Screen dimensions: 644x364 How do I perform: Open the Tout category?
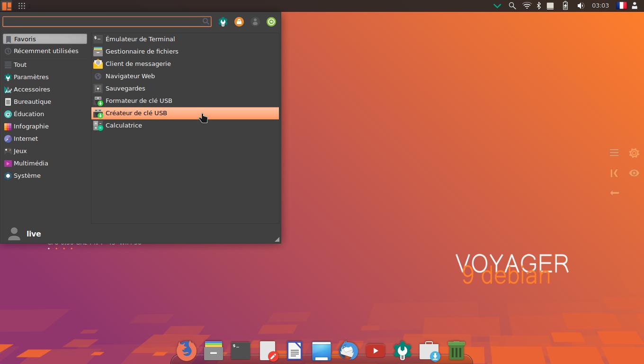45,64
